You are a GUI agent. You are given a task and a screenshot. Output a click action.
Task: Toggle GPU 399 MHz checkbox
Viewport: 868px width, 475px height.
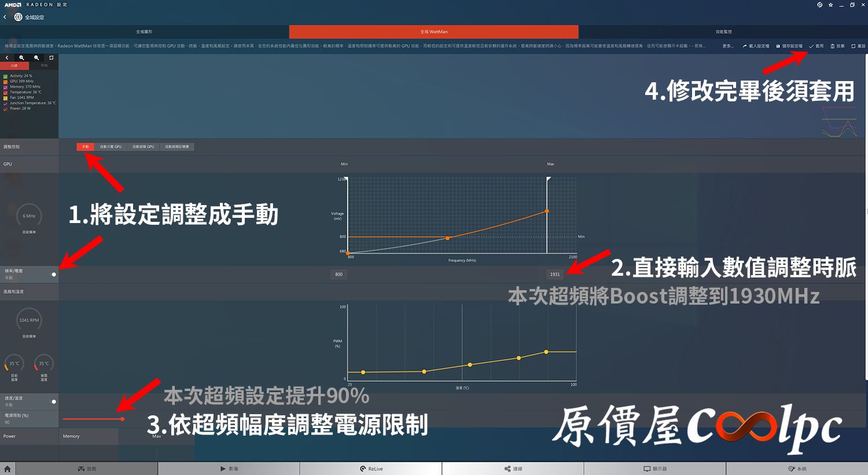click(6, 82)
